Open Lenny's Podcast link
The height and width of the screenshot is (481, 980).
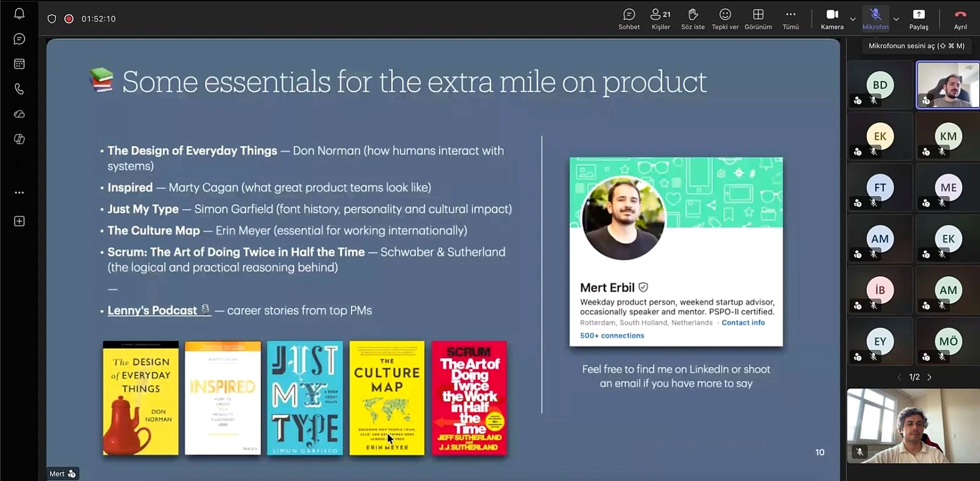(159, 311)
